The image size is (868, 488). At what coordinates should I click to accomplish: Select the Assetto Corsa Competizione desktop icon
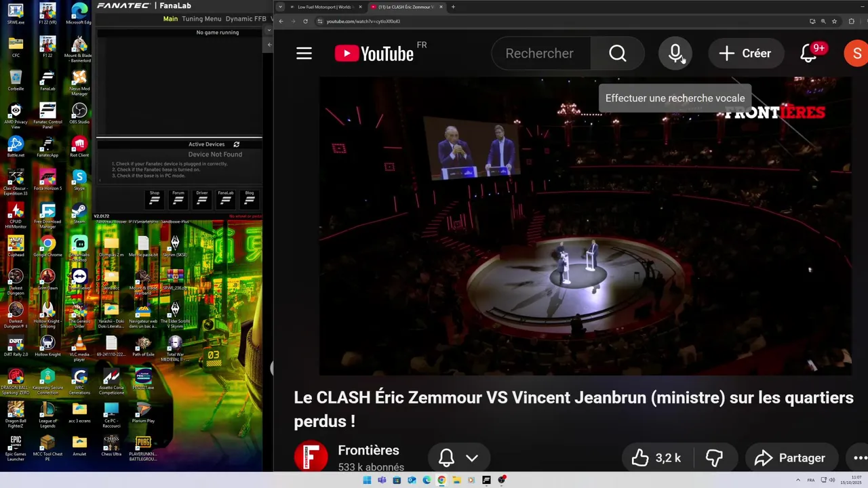tap(111, 382)
